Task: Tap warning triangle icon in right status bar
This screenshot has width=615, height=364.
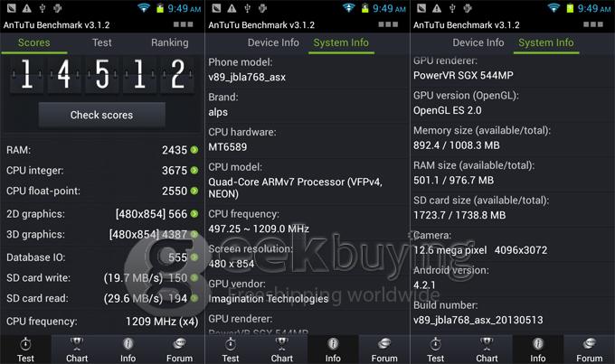Action: (x=437, y=8)
